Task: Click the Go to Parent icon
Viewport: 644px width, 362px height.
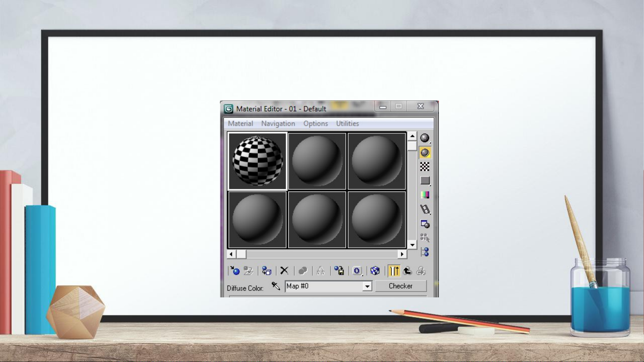Action: point(407,271)
